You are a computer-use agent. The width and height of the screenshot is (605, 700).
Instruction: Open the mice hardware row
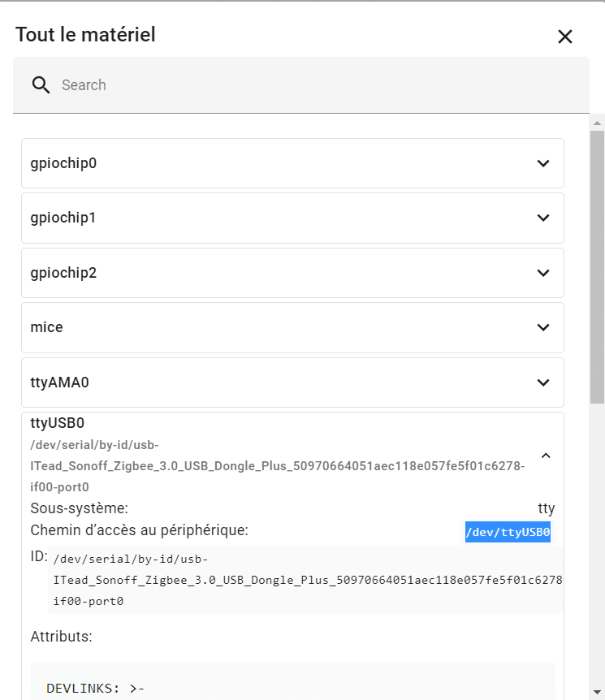[292, 327]
